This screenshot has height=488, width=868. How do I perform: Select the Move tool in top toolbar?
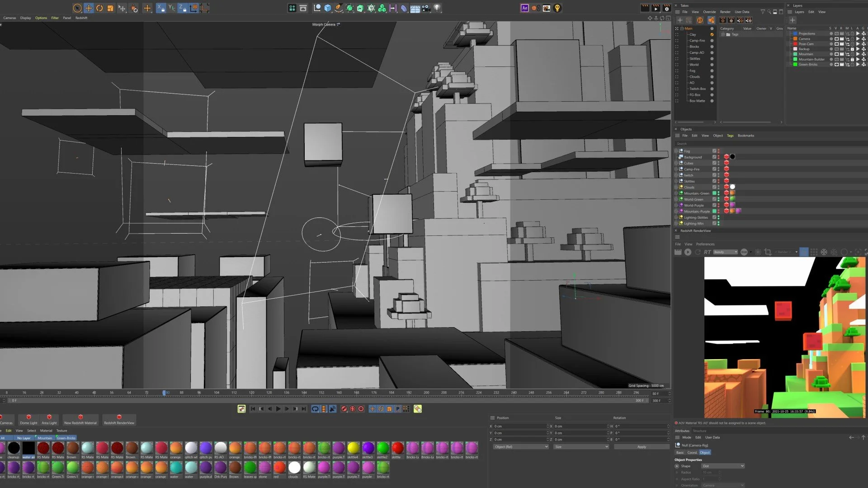[89, 8]
